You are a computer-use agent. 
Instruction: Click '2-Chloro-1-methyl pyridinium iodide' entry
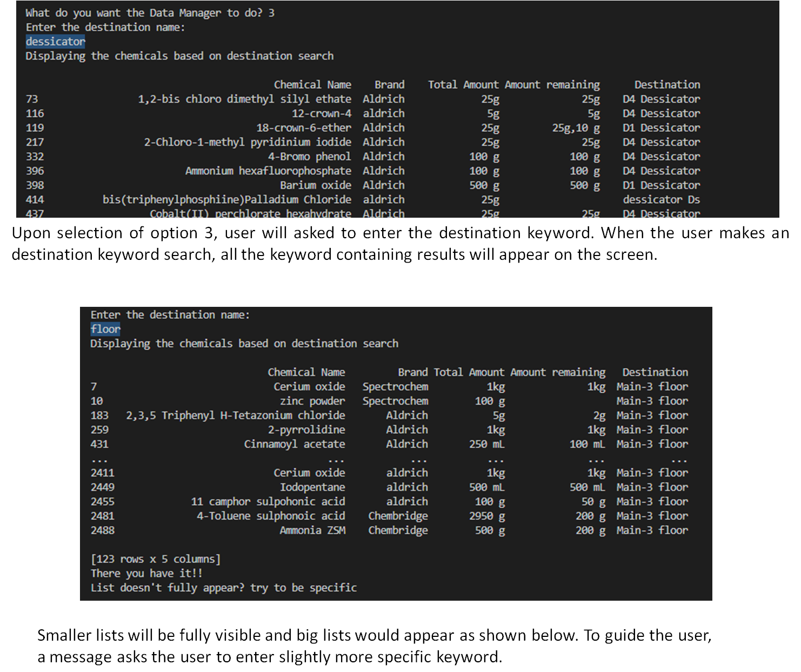[248, 142]
